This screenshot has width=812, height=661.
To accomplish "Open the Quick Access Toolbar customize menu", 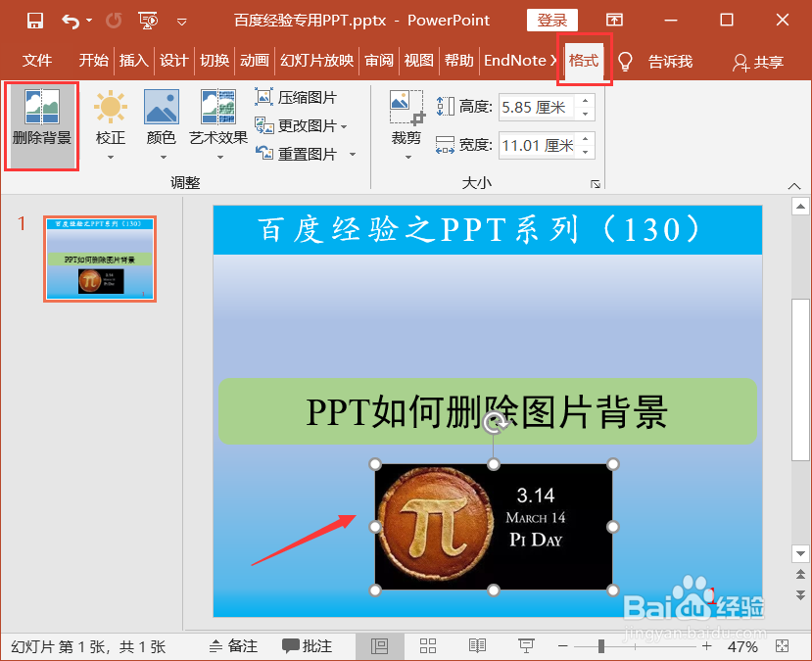I will pos(182,20).
